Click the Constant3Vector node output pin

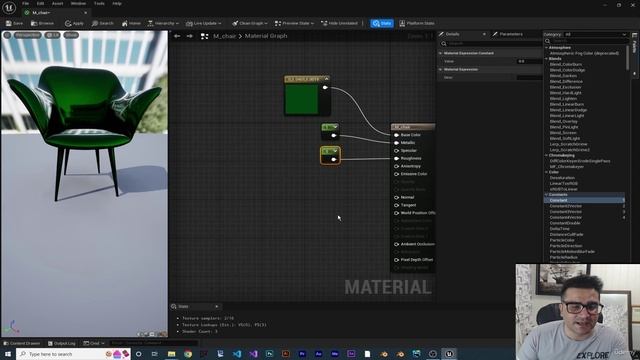coord(325,87)
